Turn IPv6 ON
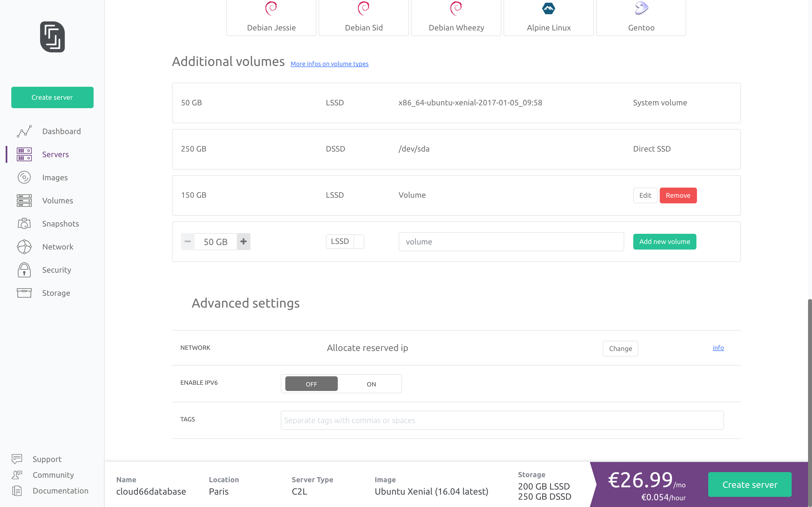Viewport: 812px width, 507px height. [370, 384]
